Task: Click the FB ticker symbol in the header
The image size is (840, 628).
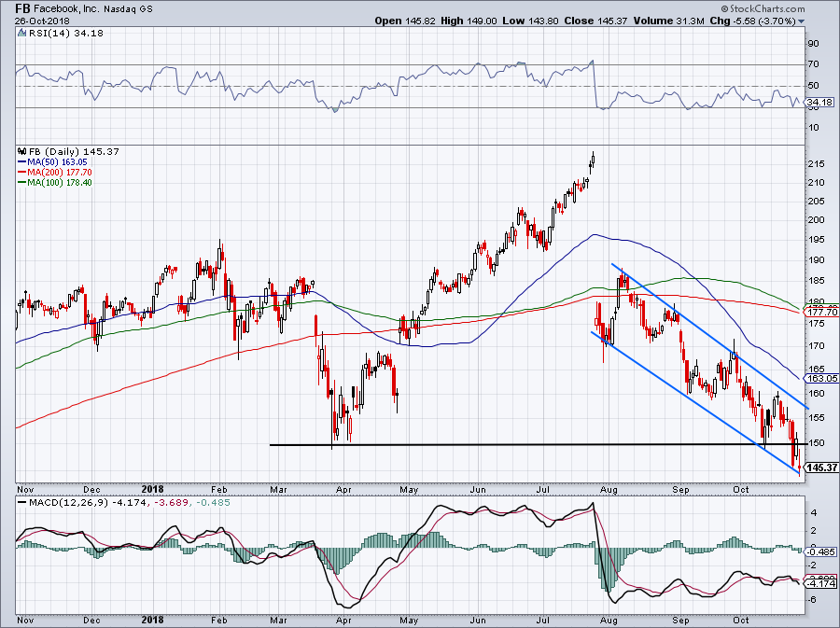Action: pos(22,8)
